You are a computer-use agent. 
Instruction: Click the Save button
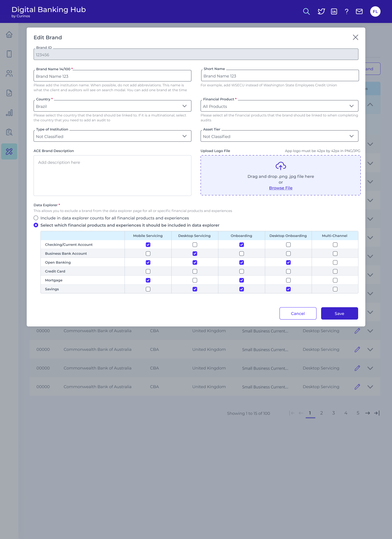339,314
